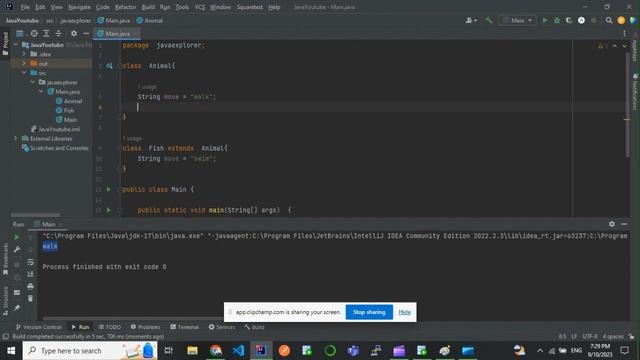
Task: Open the Terminal tool window tab
Action: (184, 327)
